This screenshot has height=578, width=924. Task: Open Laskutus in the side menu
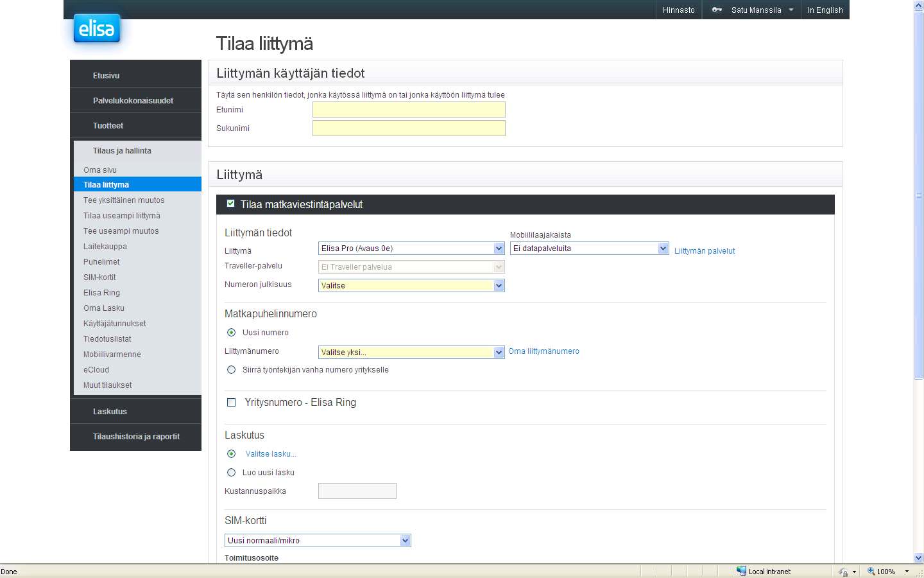(110, 411)
